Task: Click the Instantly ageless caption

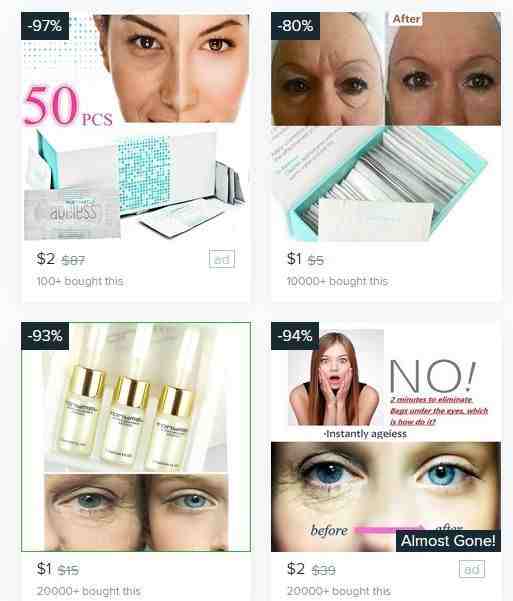Action: (x=365, y=434)
